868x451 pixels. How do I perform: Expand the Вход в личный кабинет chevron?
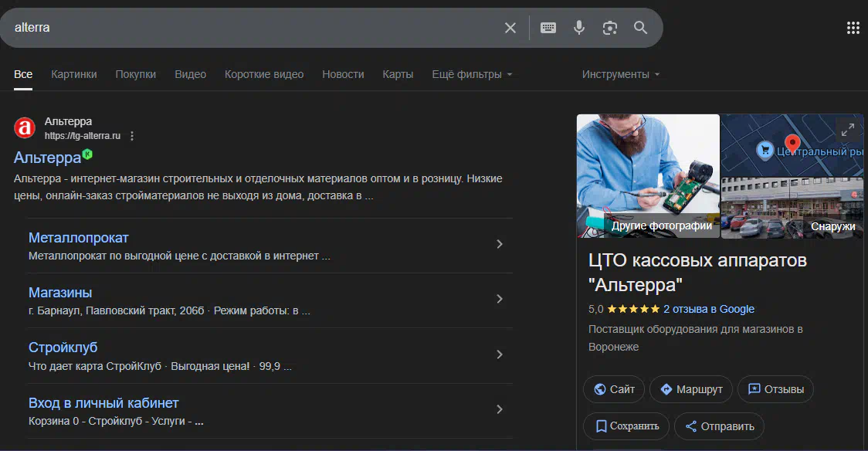500,409
